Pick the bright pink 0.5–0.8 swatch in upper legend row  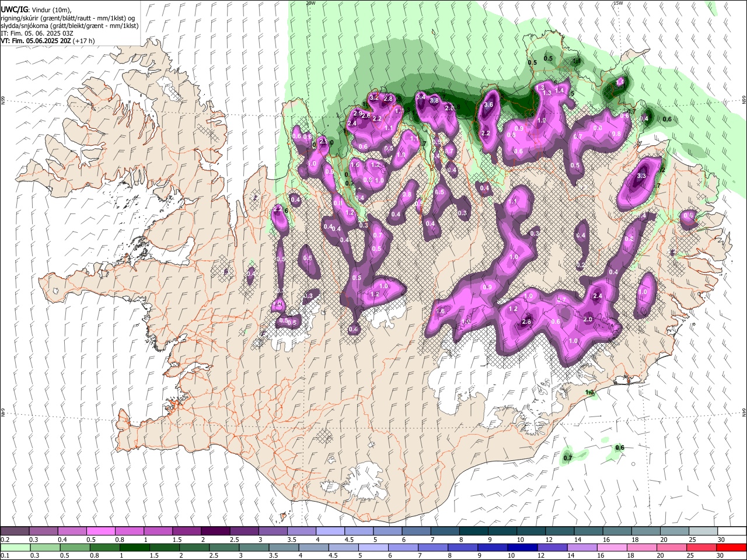(100, 531)
